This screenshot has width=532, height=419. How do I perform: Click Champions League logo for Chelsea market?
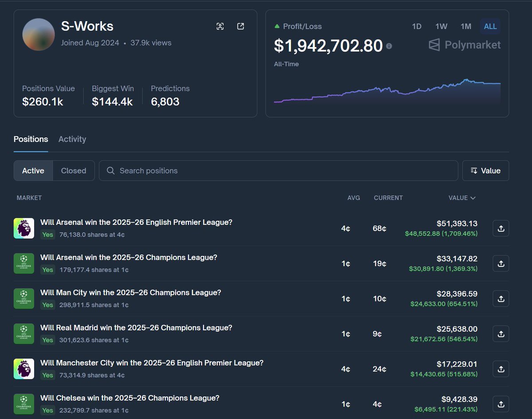click(x=24, y=403)
